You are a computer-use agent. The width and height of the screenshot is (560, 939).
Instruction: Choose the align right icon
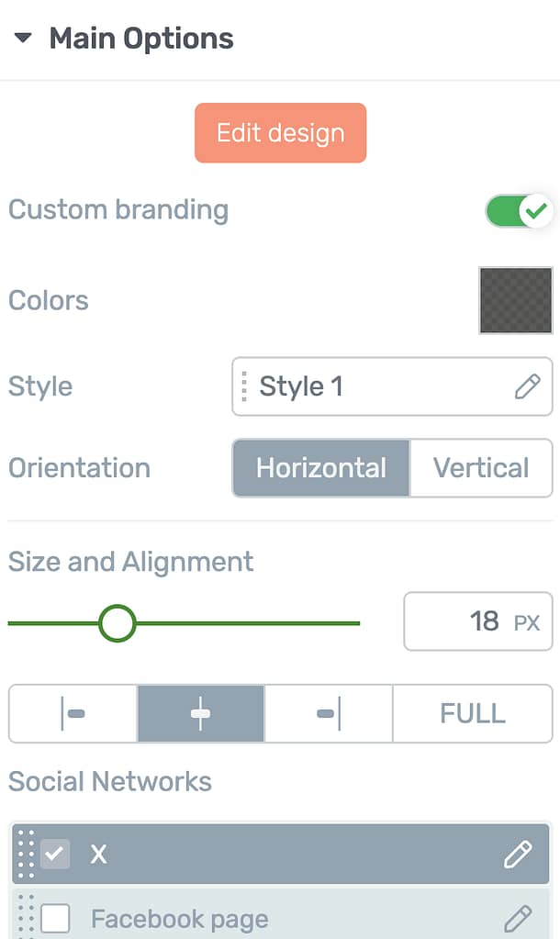pos(329,714)
